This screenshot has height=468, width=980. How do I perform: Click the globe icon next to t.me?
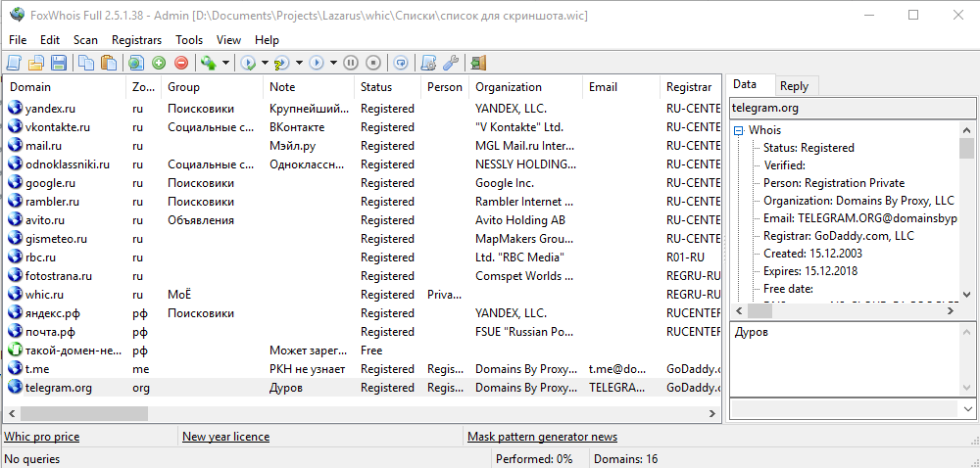click(15, 369)
